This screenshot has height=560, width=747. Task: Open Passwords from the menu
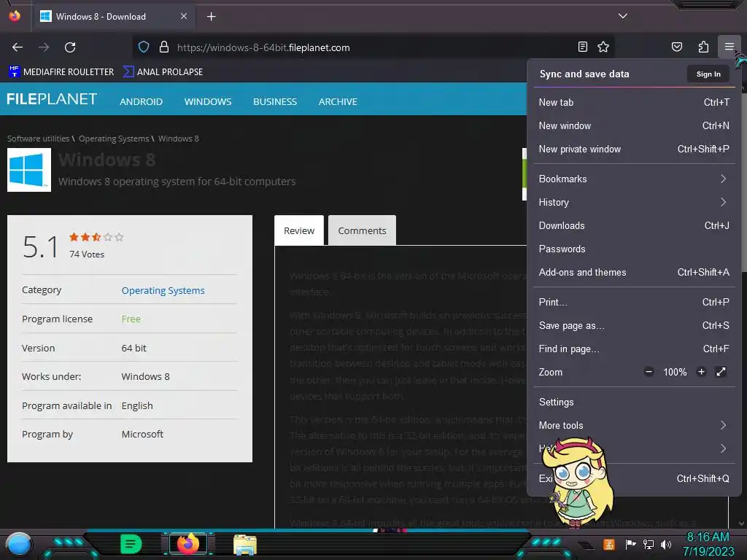click(634, 249)
